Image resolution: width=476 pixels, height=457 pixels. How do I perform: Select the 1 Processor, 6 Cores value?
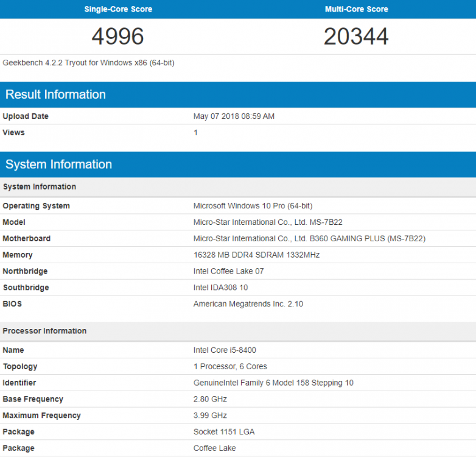pyautogui.click(x=231, y=366)
